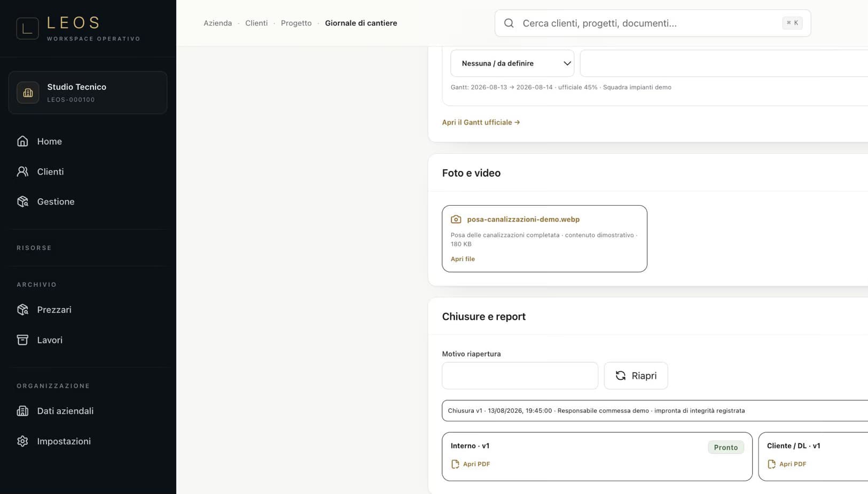Click Clienti breadcrumb
This screenshot has width=868, height=494.
pos(256,23)
